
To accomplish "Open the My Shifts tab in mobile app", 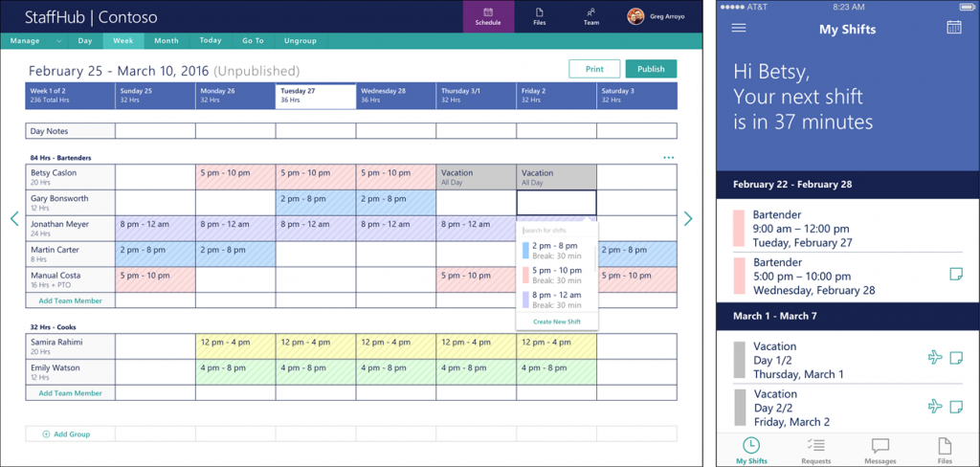I will (751, 450).
